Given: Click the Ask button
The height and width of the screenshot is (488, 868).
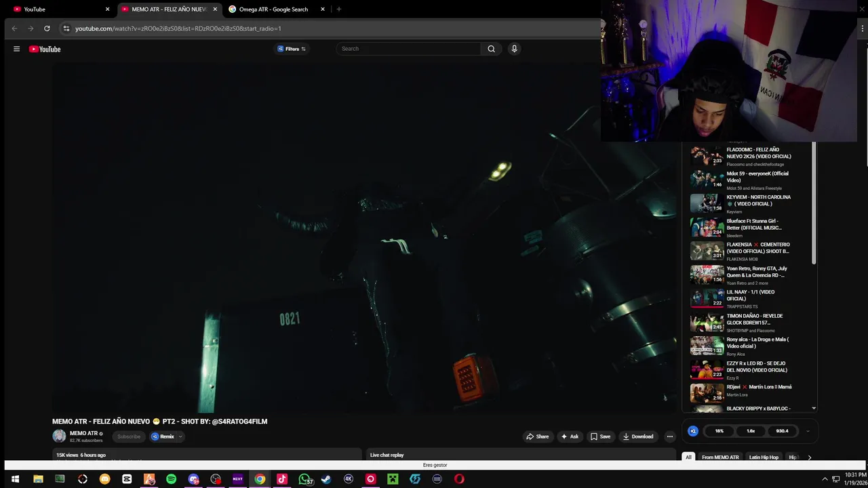Looking at the screenshot, I should [570, 436].
